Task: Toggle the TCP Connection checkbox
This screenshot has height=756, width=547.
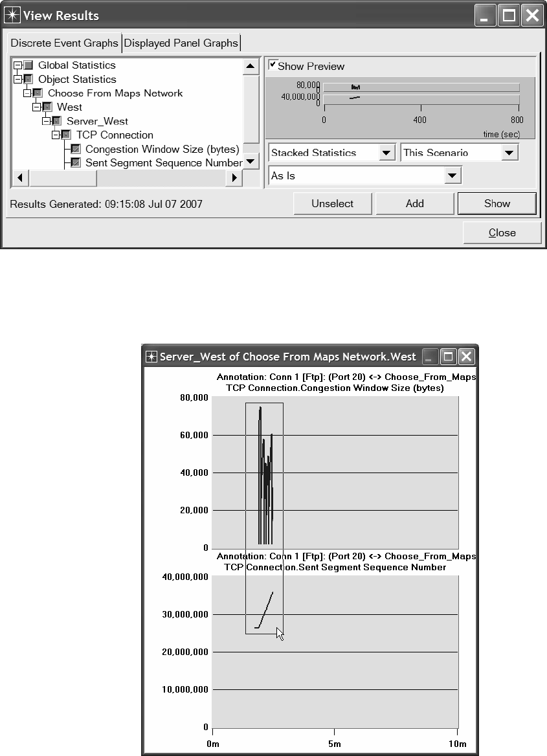Action: coord(66,135)
